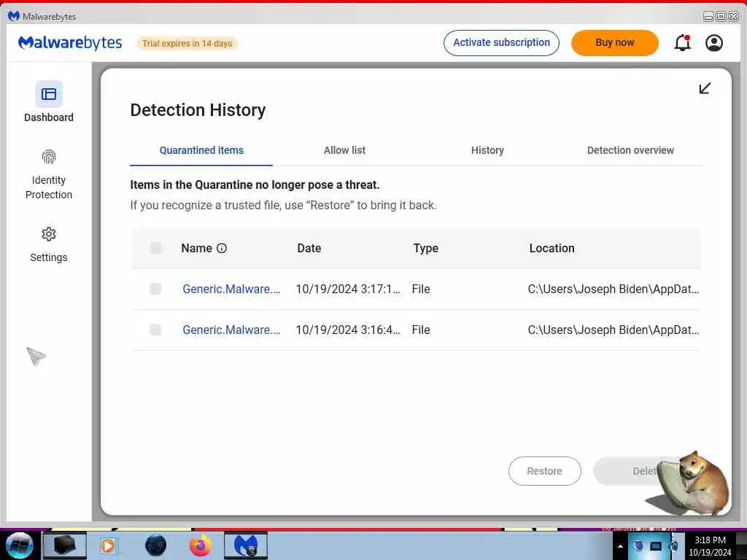The height and width of the screenshot is (560, 747).
Task: Open the dark globe taskbar icon
Action: tap(156, 545)
